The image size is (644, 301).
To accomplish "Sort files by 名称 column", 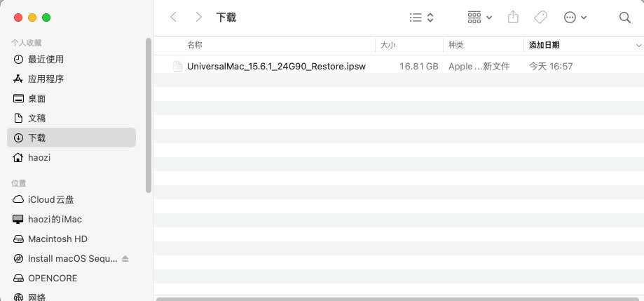I will pyautogui.click(x=195, y=45).
